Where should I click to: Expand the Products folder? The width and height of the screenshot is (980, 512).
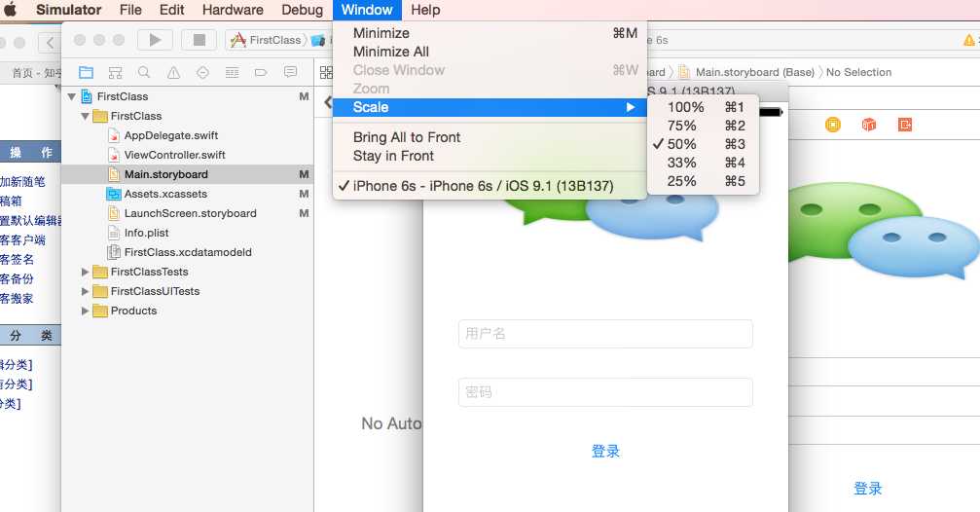click(85, 311)
